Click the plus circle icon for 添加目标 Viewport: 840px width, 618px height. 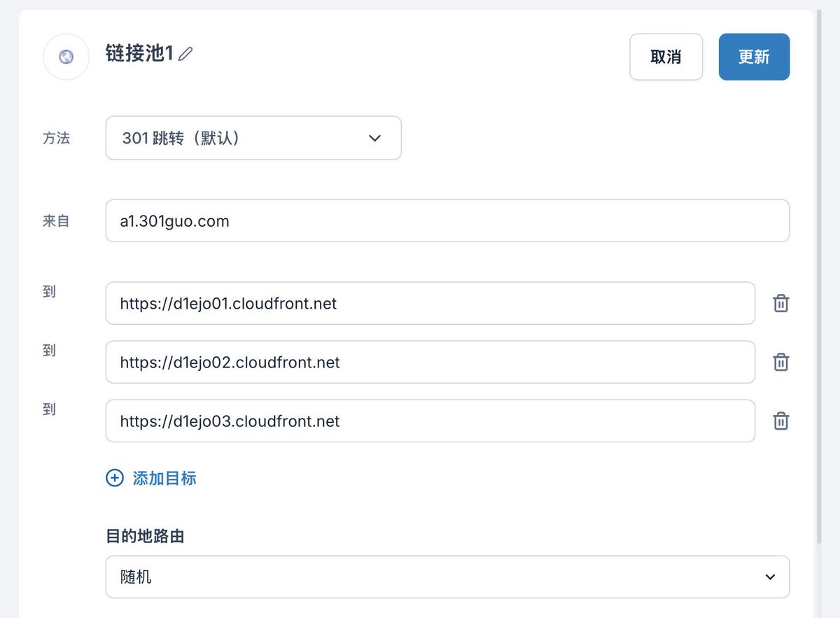[114, 478]
